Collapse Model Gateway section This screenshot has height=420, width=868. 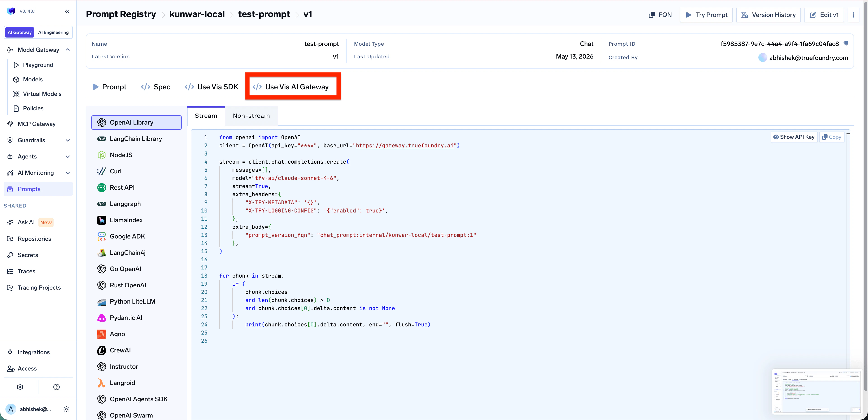point(68,50)
